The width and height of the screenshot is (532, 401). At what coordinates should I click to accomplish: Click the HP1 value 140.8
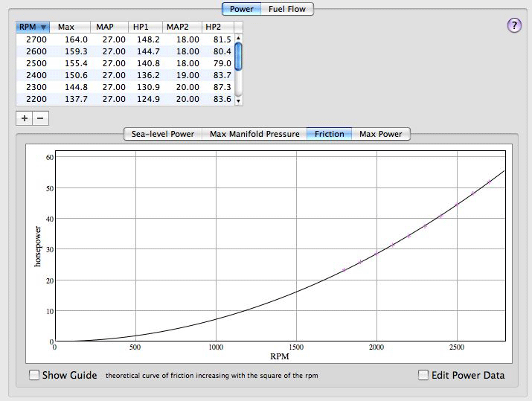[x=148, y=63]
